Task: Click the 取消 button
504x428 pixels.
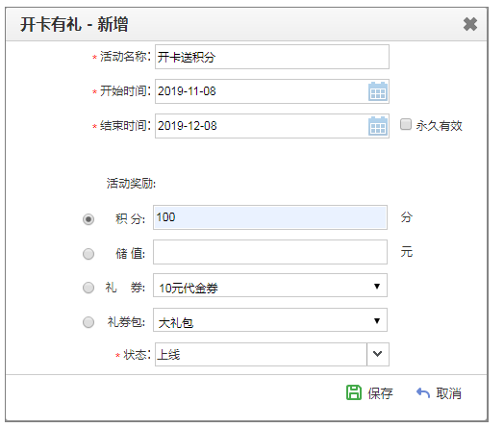Action: click(439, 393)
